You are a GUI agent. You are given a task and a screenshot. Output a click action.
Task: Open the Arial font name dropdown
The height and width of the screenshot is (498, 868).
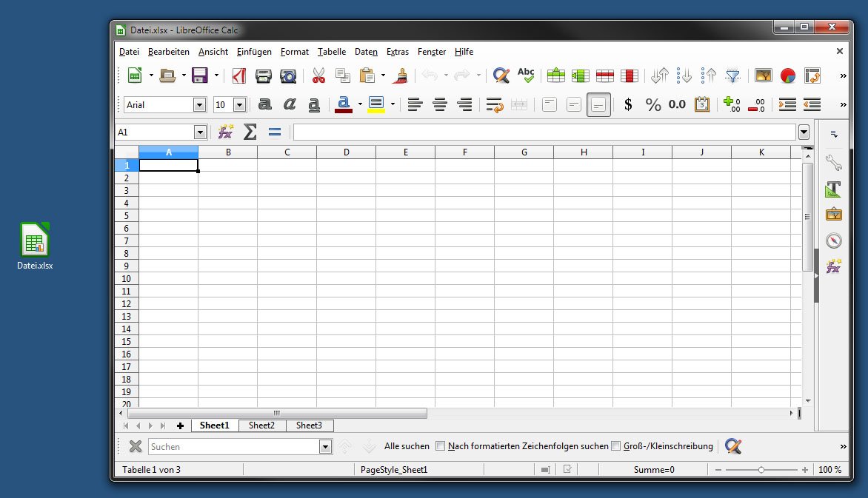pos(199,105)
